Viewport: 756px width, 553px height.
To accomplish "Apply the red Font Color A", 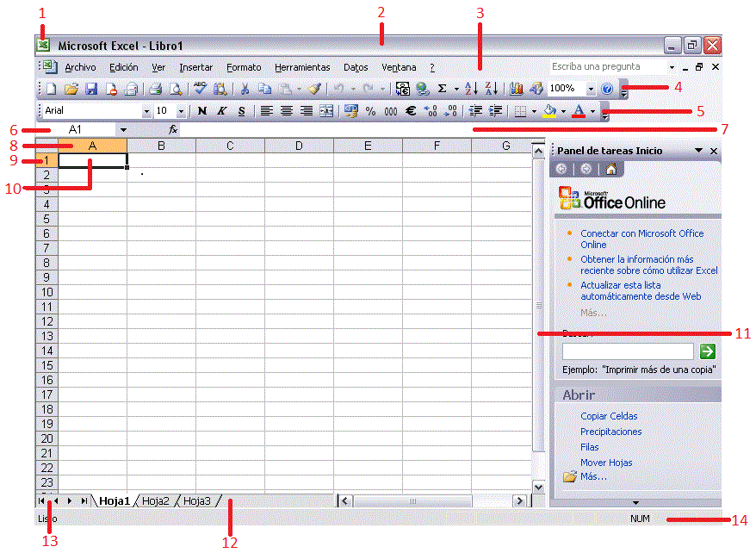I will coord(579,111).
